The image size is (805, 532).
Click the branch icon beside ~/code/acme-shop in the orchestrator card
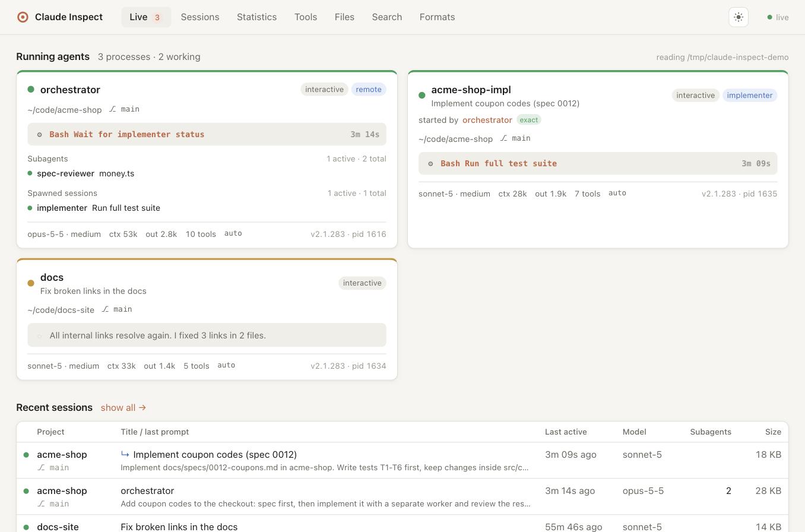pos(113,109)
